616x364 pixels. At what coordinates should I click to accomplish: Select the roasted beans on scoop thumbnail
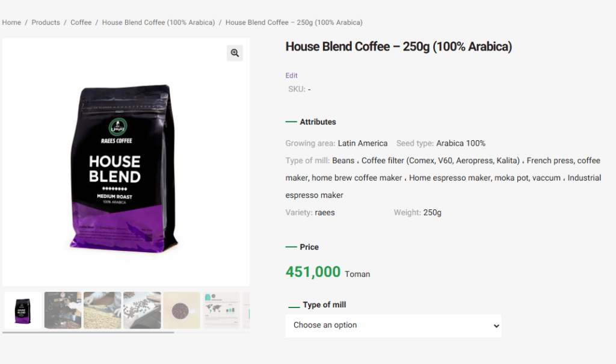pyautogui.click(x=142, y=310)
